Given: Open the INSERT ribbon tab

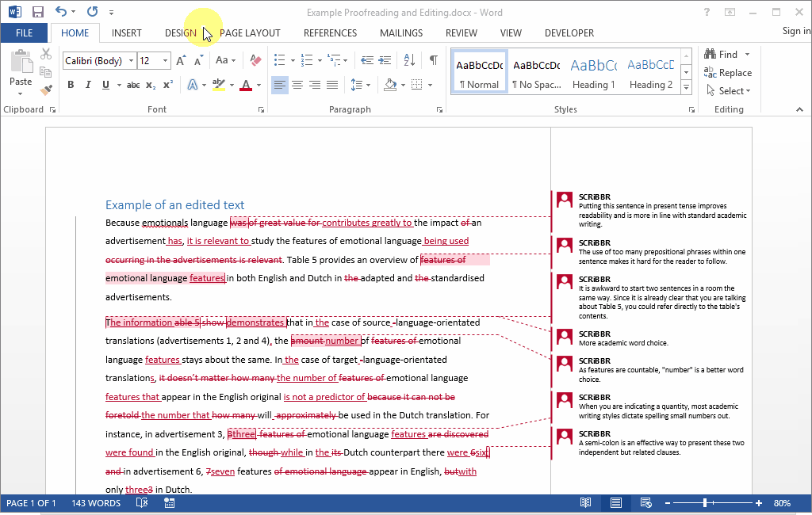Looking at the screenshot, I should (x=127, y=32).
